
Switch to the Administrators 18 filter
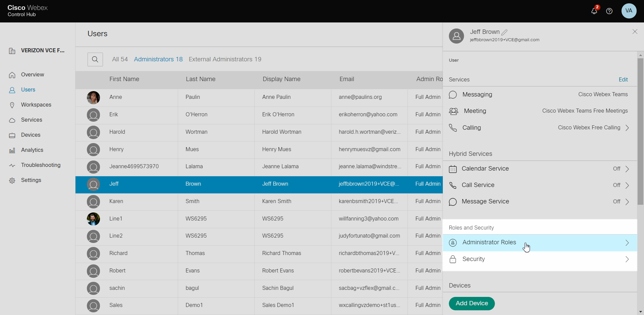tap(158, 59)
